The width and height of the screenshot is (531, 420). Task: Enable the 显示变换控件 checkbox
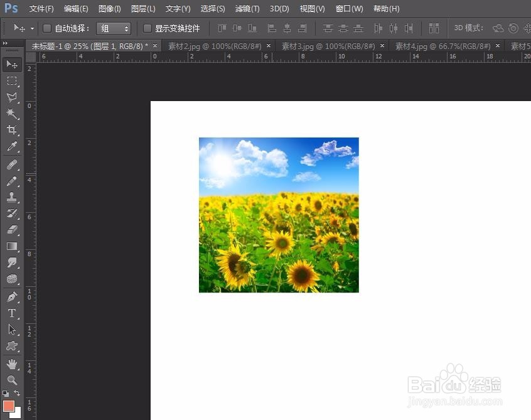pos(147,28)
